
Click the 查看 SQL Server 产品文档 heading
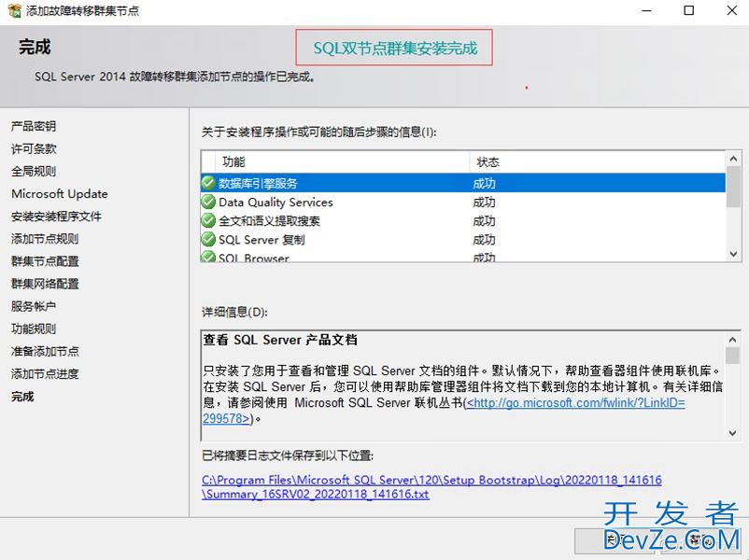(x=280, y=340)
